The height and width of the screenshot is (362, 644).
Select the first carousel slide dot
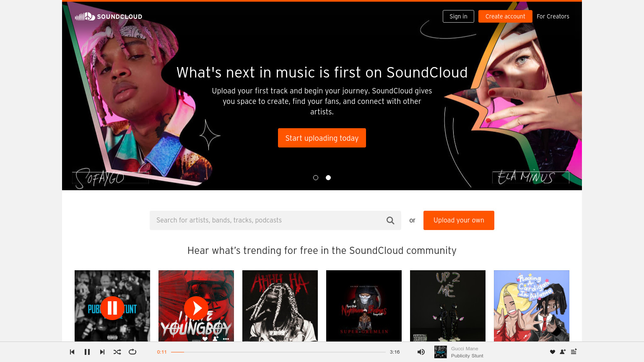[316, 178]
